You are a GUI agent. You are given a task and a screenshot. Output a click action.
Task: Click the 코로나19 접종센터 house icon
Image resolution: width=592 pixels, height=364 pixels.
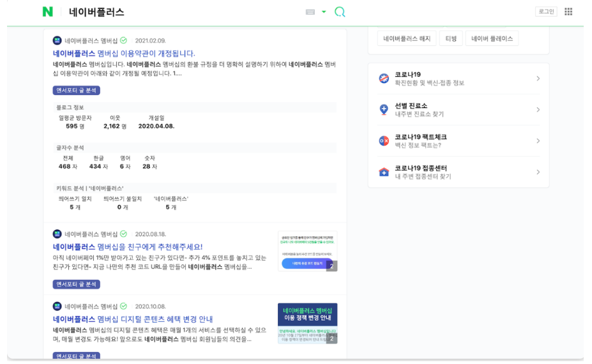click(384, 172)
